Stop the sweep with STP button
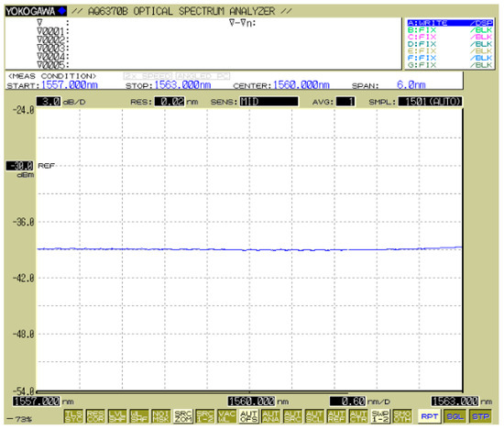The image size is (504, 429). pos(480,416)
